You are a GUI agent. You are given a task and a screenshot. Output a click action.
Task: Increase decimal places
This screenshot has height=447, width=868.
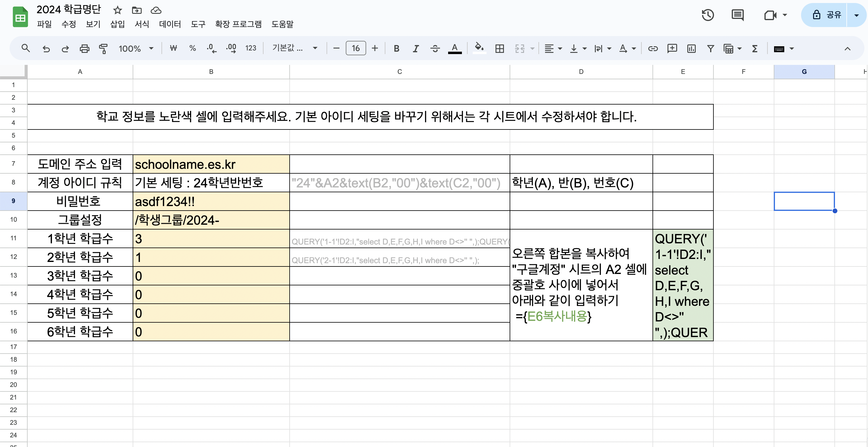(x=231, y=49)
